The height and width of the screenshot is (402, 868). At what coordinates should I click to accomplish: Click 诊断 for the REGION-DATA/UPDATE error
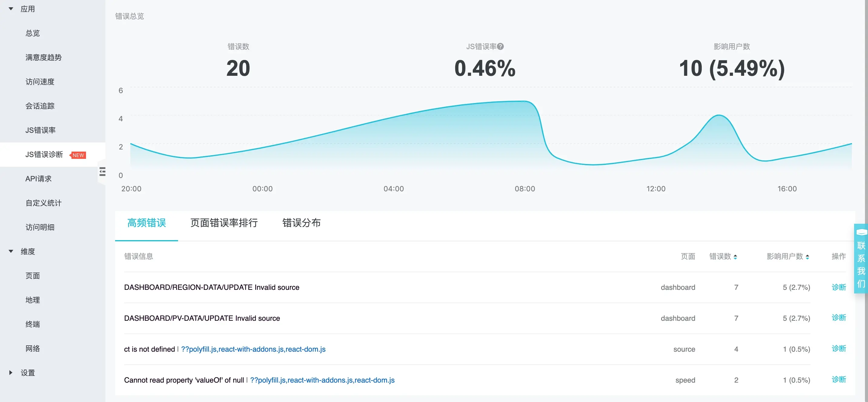(838, 287)
